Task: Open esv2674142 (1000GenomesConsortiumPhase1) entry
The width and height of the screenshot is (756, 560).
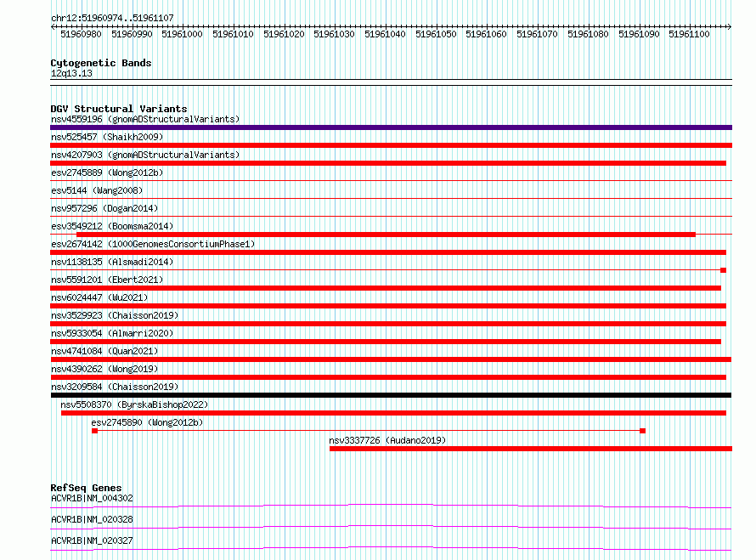Action: point(153,244)
